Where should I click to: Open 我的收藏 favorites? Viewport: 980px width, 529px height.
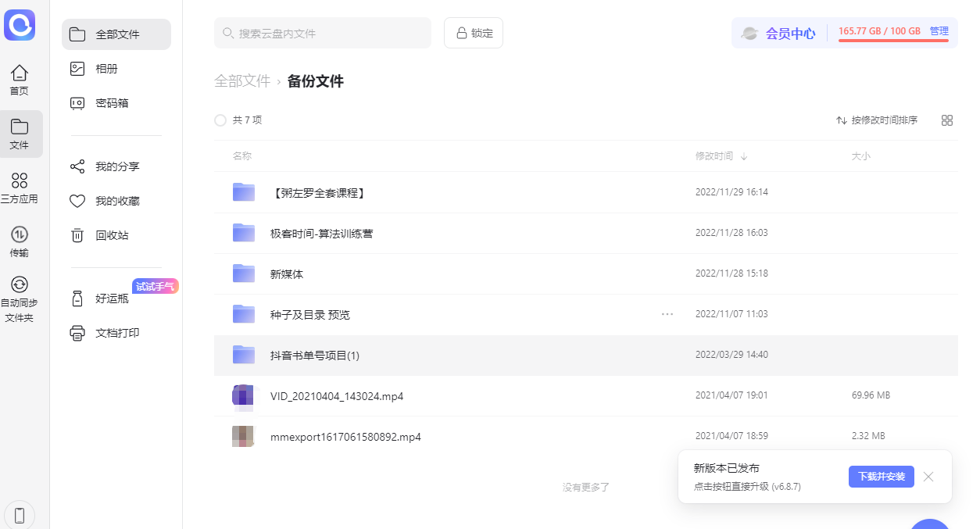116,202
